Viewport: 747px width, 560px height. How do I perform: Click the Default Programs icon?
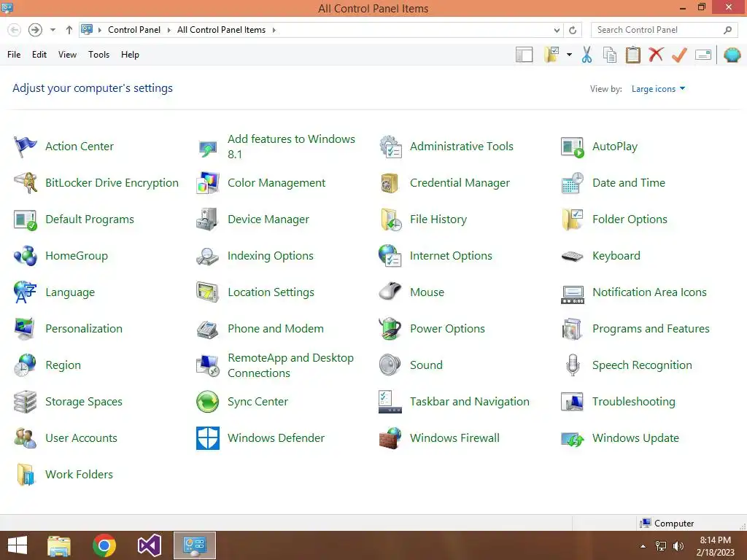pyautogui.click(x=26, y=219)
